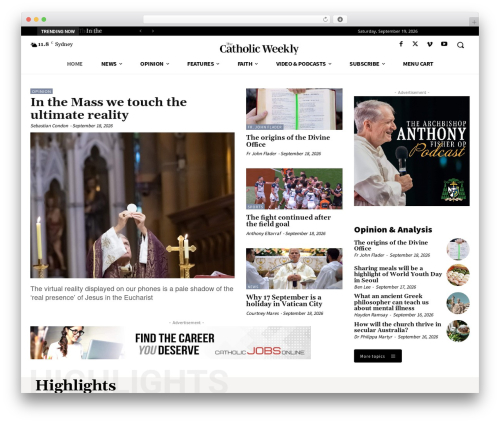Open the YouTube social icon
The image size is (500, 423).
pos(444,44)
